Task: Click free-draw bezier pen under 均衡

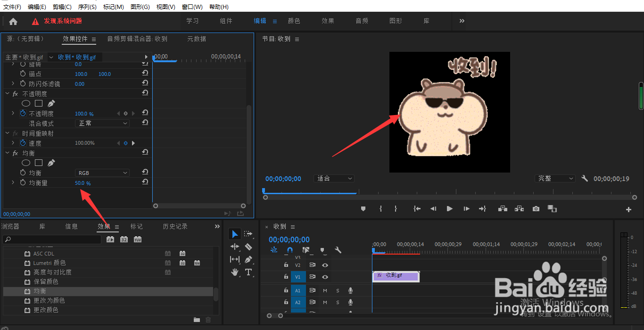Action: (51, 163)
